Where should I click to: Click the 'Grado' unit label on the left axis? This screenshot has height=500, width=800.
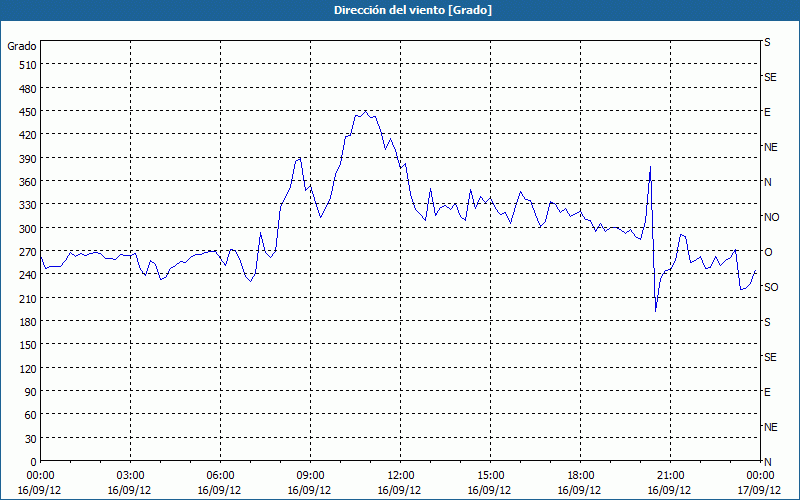click(22, 46)
